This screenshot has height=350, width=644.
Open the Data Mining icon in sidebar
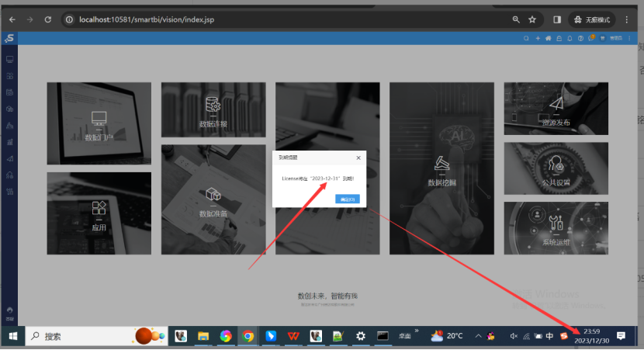10,126
